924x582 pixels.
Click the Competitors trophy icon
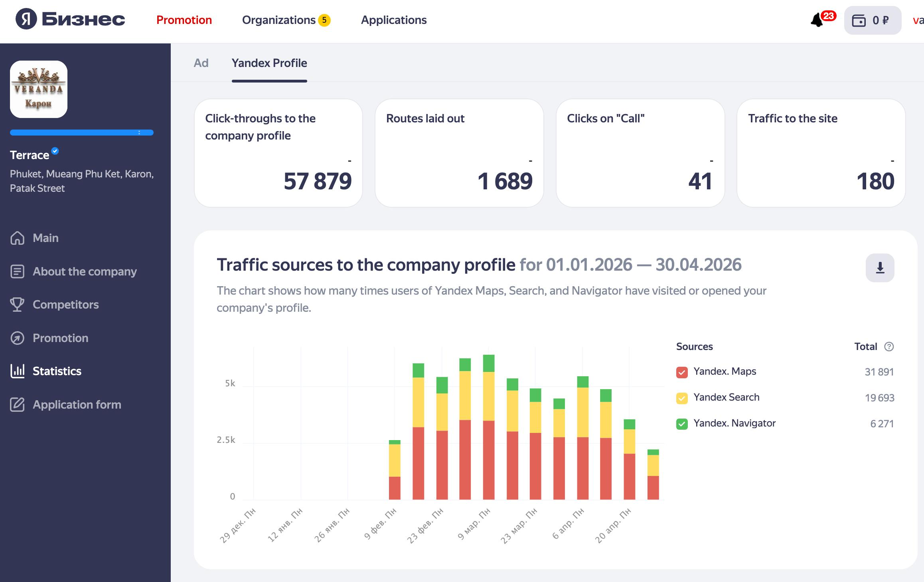pos(17,305)
